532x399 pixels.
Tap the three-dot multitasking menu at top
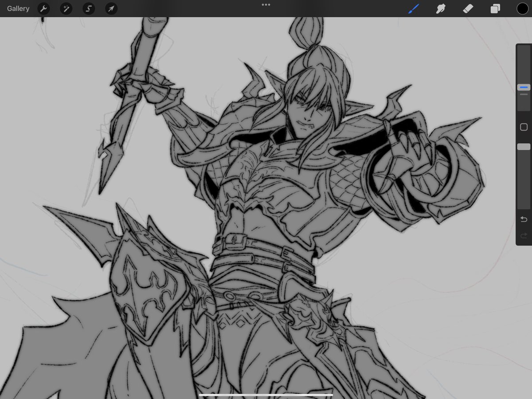pyautogui.click(x=266, y=5)
